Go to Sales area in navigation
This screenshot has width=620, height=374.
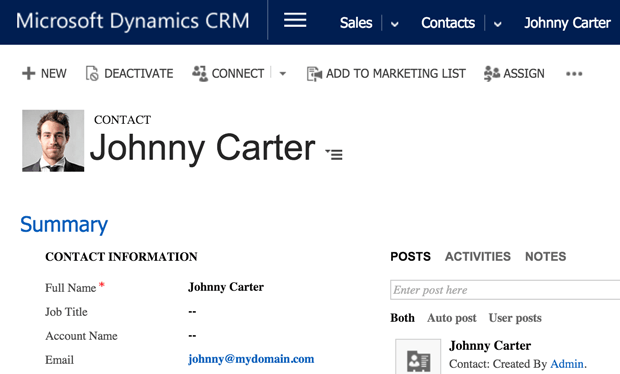click(x=356, y=23)
